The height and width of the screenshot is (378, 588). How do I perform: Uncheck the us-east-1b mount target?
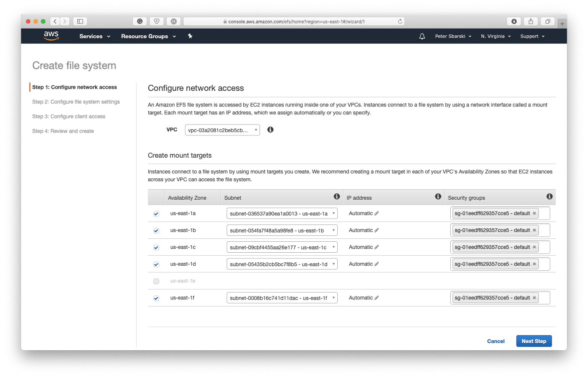(156, 230)
